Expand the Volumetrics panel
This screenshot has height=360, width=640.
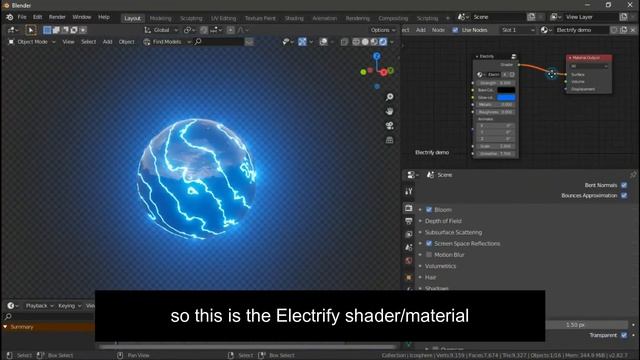pyautogui.click(x=440, y=266)
